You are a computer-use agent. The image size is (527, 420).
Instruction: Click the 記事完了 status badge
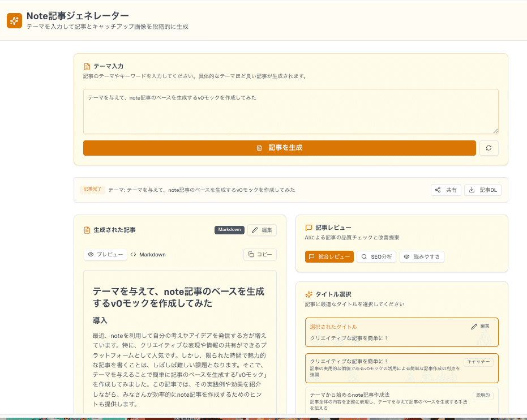point(92,190)
